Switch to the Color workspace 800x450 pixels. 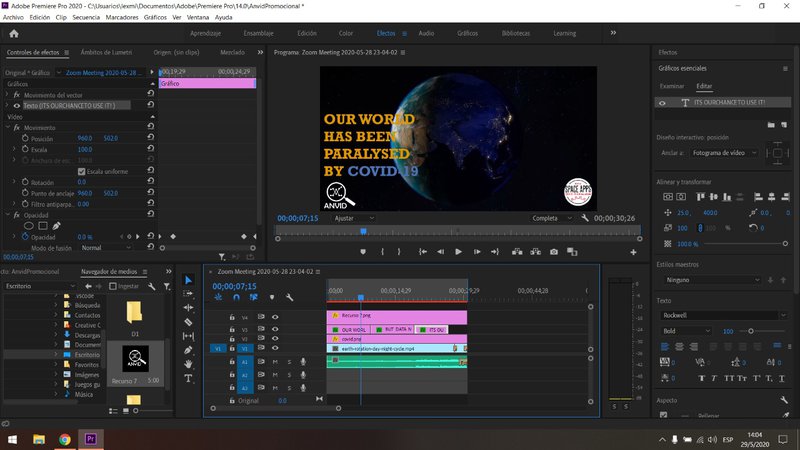click(x=345, y=33)
